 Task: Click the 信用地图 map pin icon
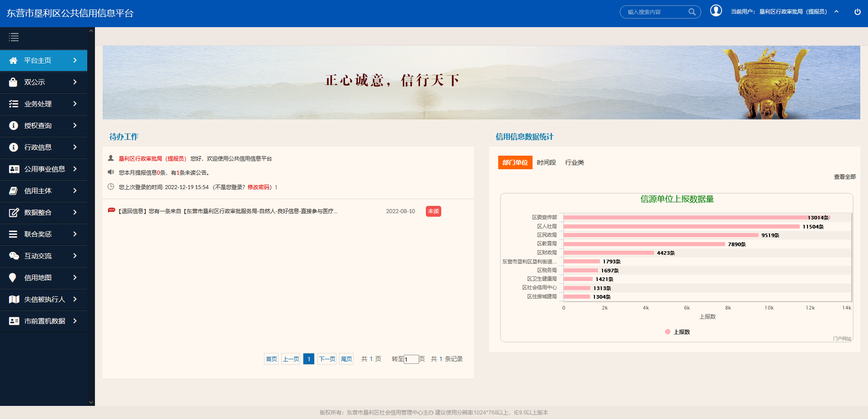(x=13, y=278)
